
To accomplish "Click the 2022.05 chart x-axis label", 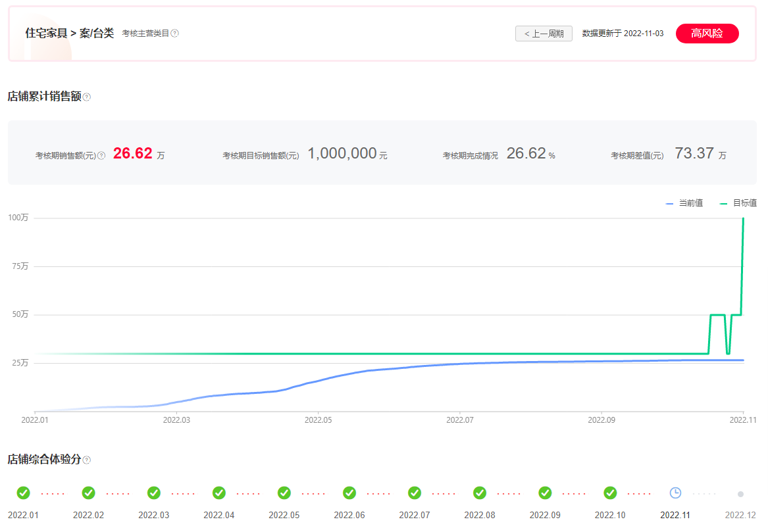I will pyautogui.click(x=318, y=420).
